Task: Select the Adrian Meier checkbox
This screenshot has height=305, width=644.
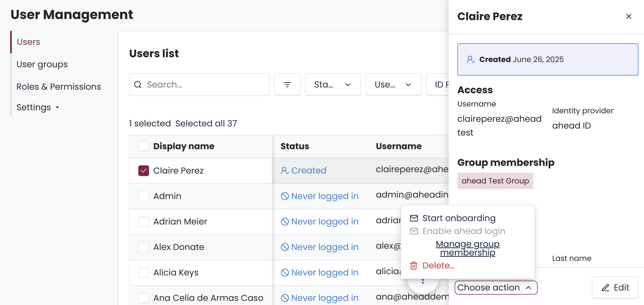Action: (x=144, y=222)
